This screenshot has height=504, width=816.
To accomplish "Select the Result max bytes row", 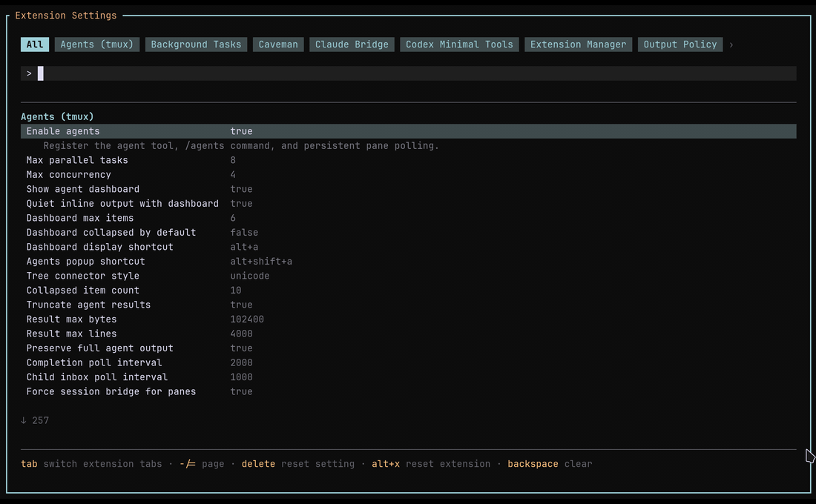I will (x=409, y=319).
